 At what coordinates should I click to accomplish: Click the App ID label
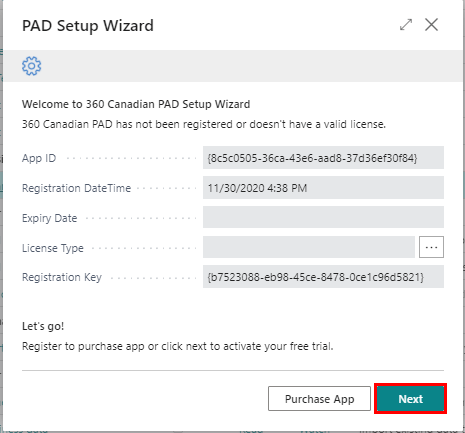point(39,158)
